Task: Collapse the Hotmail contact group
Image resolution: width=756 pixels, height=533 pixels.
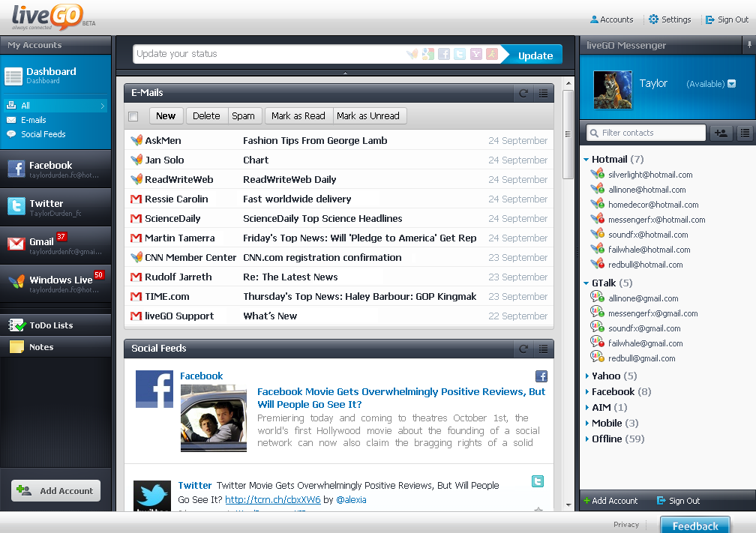Action: 586,160
